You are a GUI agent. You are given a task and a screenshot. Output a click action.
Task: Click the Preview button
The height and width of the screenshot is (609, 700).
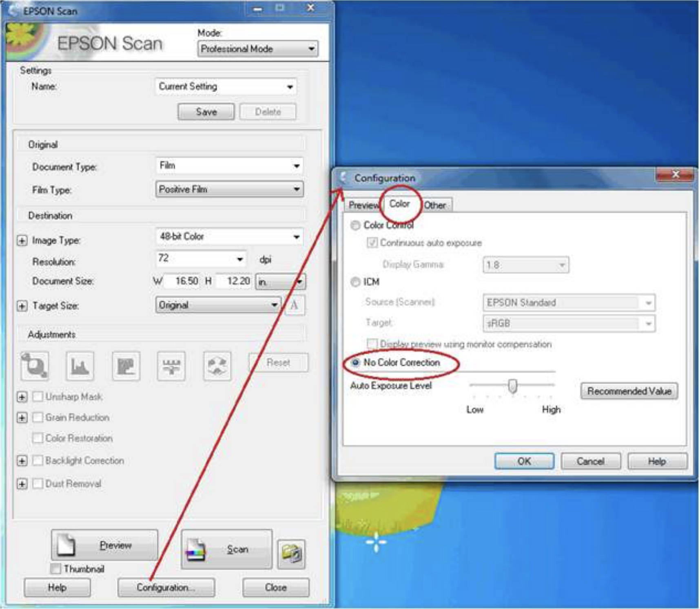(x=104, y=545)
